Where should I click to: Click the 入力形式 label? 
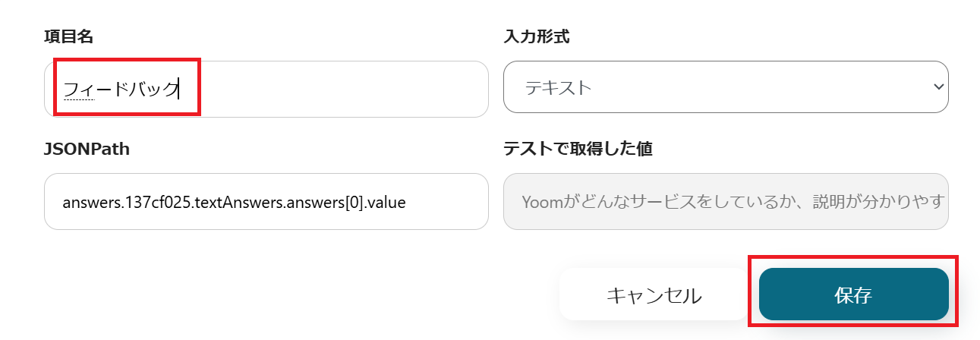[x=536, y=36]
